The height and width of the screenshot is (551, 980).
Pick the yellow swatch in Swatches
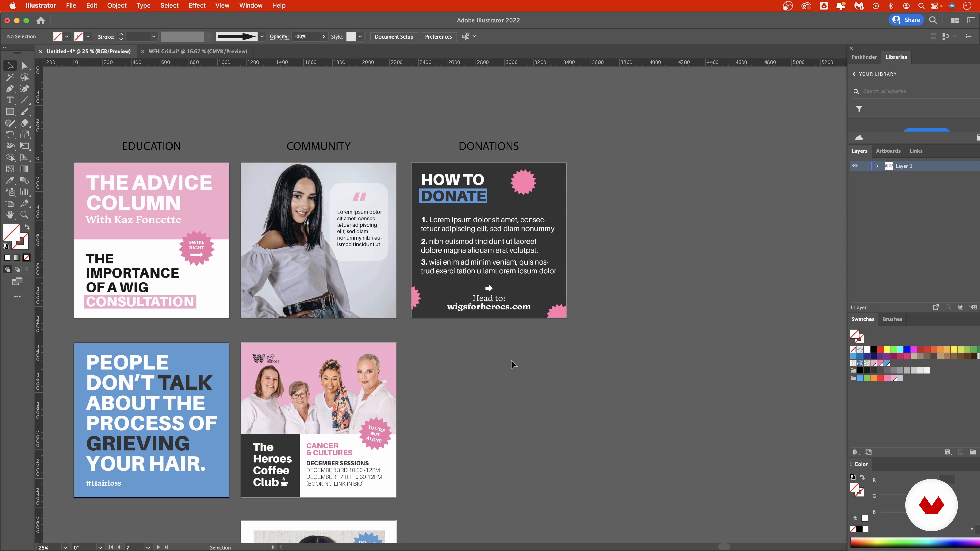click(887, 349)
